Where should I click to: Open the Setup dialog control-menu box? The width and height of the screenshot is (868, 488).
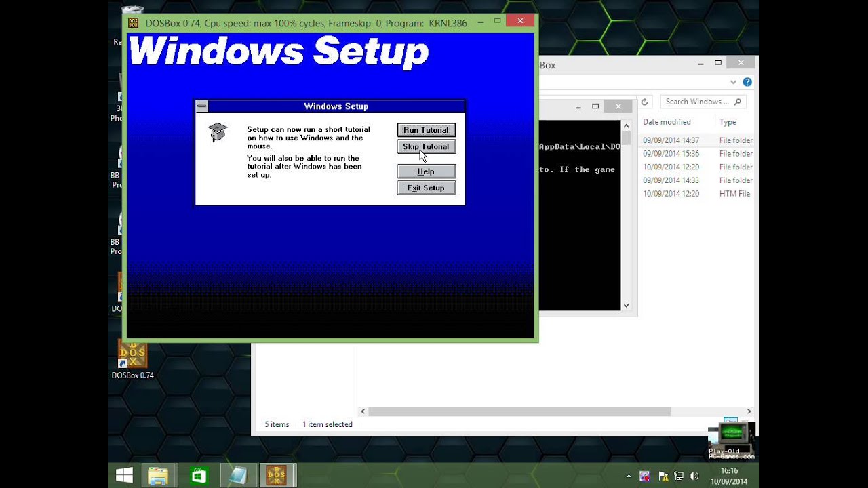[201, 106]
